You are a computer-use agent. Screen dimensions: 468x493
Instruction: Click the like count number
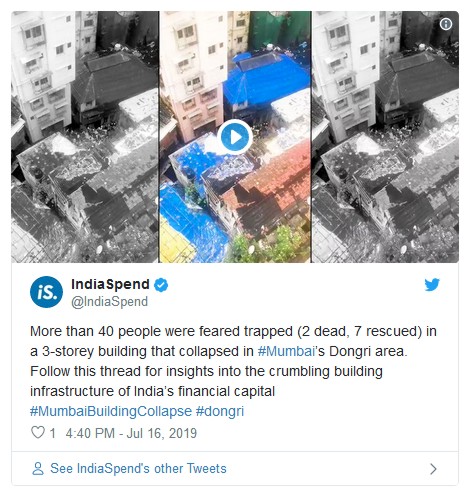[52, 433]
